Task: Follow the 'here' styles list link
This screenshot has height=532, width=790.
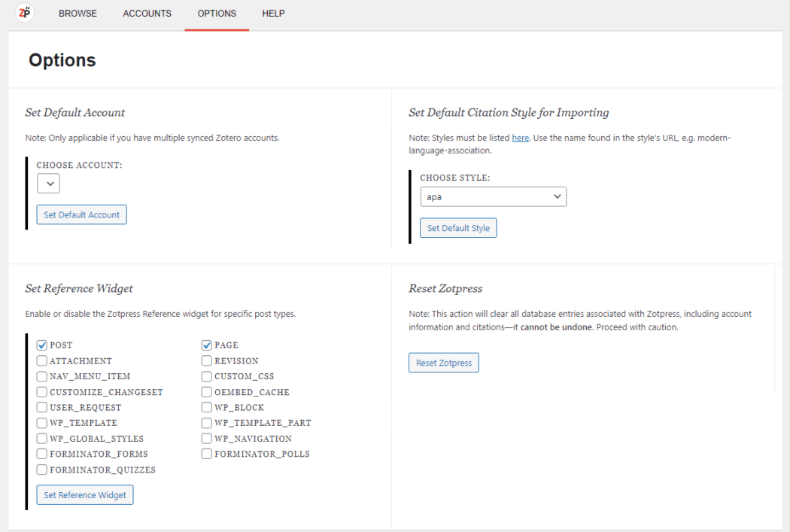Action: (520, 138)
